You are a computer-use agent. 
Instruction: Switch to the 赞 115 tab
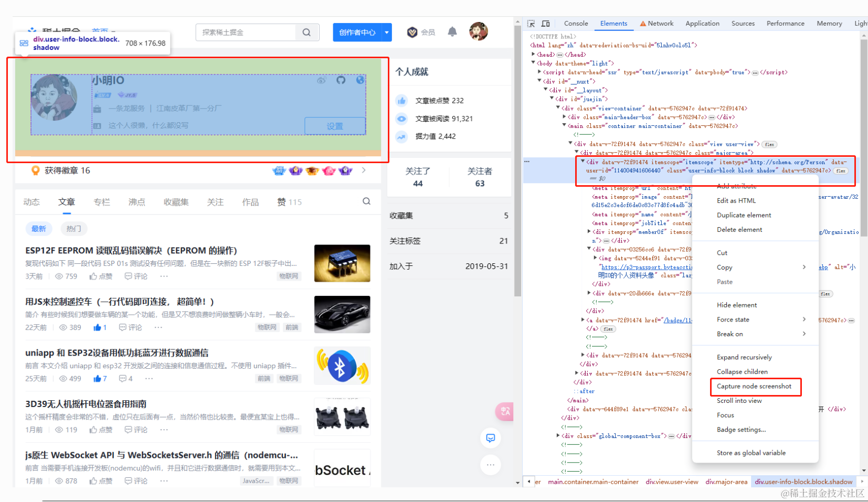click(290, 202)
